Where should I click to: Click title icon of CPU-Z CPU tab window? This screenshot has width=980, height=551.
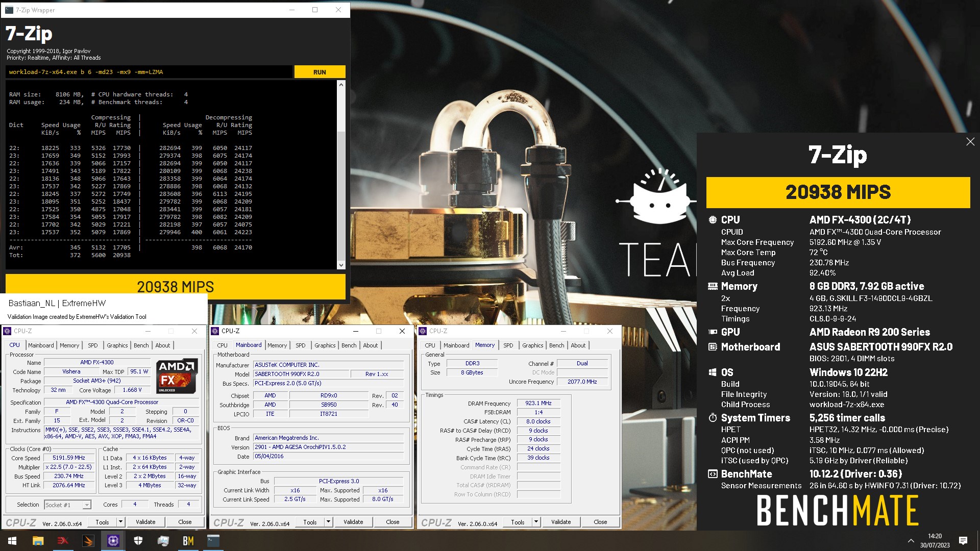coord(7,331)
